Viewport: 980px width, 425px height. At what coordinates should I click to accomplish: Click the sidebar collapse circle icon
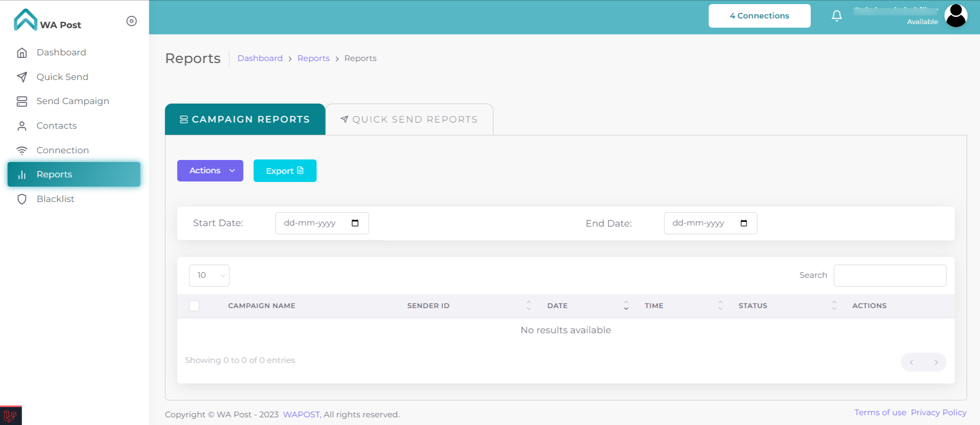(x=132, y=21)
